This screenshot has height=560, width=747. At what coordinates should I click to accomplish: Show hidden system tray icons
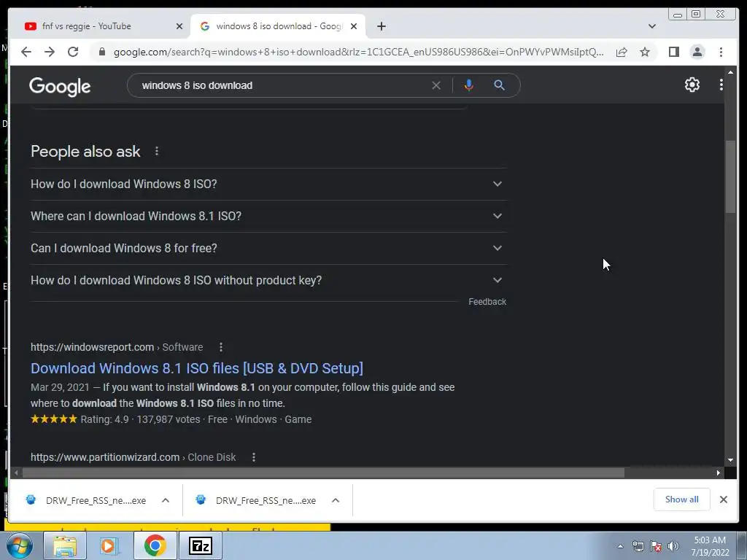point(620,546)
